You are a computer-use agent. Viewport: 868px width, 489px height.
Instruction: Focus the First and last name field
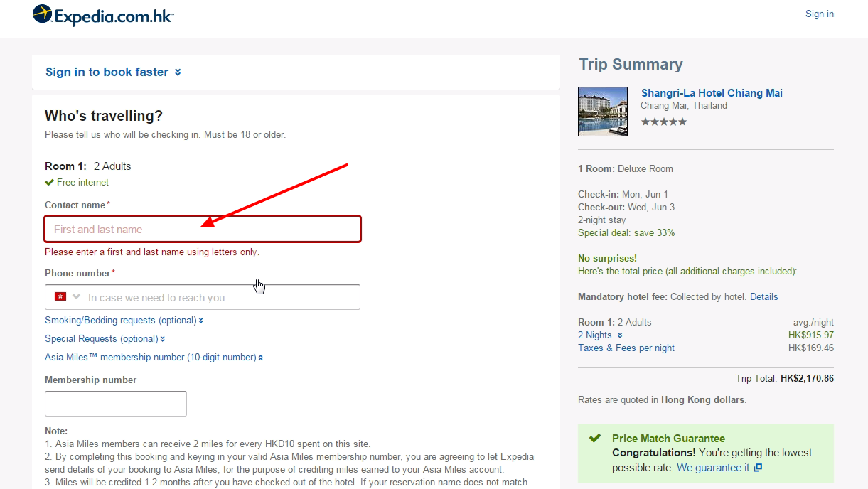pyautogui.click(x=203, y=229)
